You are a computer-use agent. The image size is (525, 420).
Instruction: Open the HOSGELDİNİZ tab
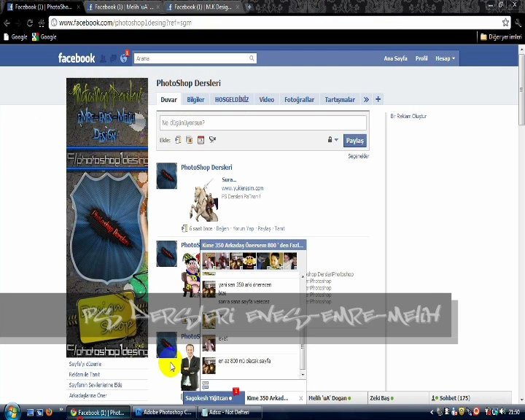tap(232, 99)
